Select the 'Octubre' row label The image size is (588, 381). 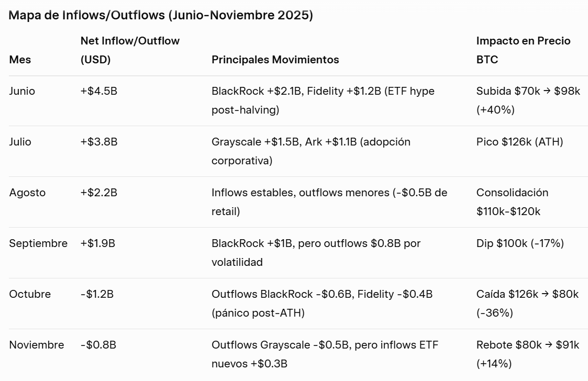coord(30,294)
